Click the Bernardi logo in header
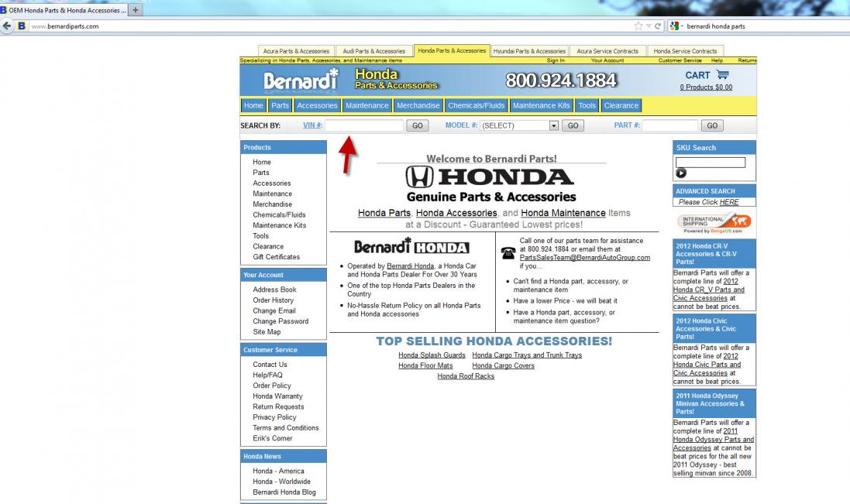 tap(301, 81)
